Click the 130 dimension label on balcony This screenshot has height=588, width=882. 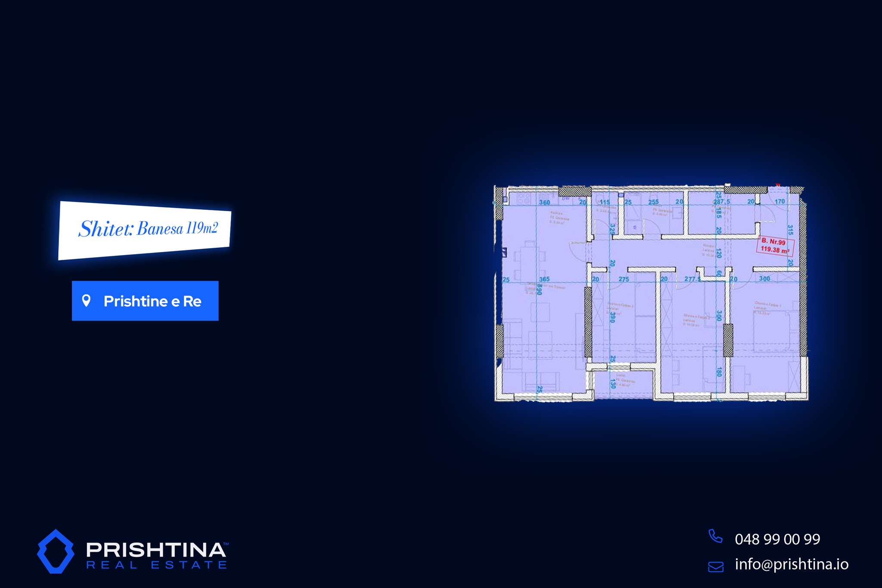point(613,383)
